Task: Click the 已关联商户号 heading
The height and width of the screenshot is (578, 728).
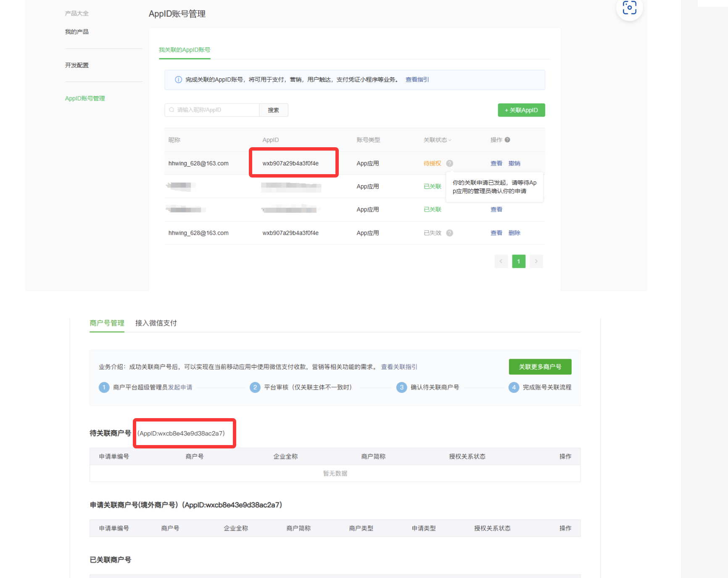Action: [x=110, y=560]
